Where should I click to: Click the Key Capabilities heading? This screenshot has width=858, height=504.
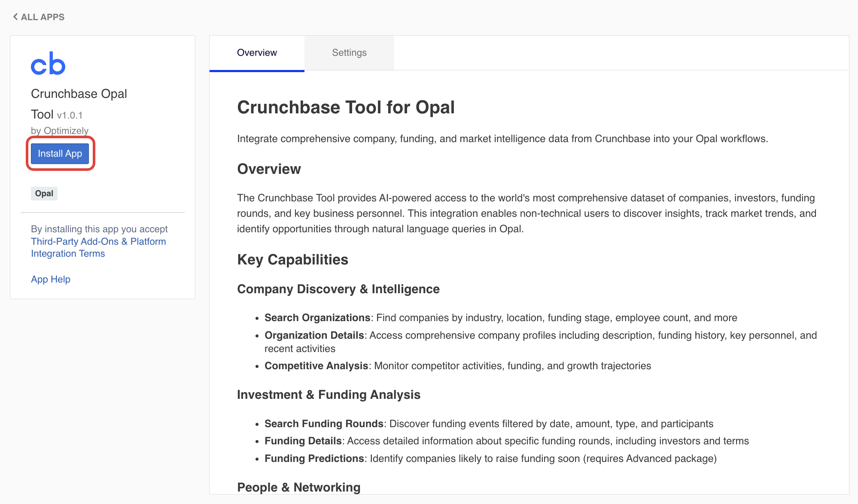tap(292, 259)
